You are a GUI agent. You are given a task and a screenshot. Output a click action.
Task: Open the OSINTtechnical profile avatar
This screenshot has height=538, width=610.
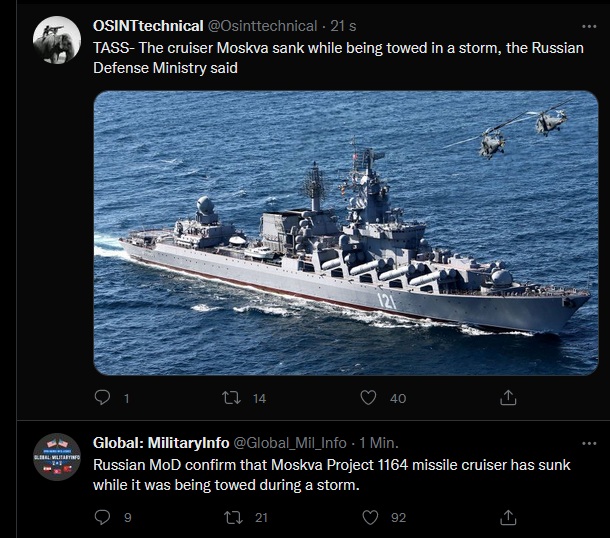[x=57, y=40]
